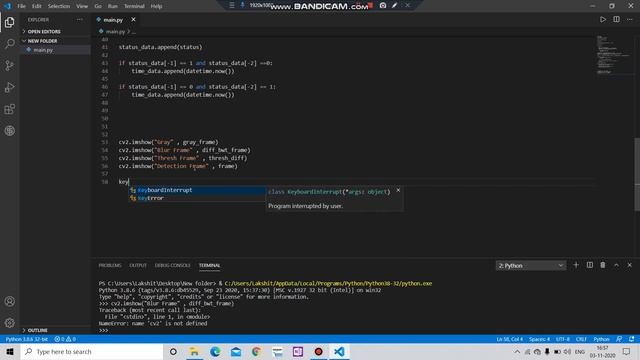The height and width of the screenshot is (360, 640).
Task: Select terminal from '2: Python' dropdown
Action: (531, 265)
